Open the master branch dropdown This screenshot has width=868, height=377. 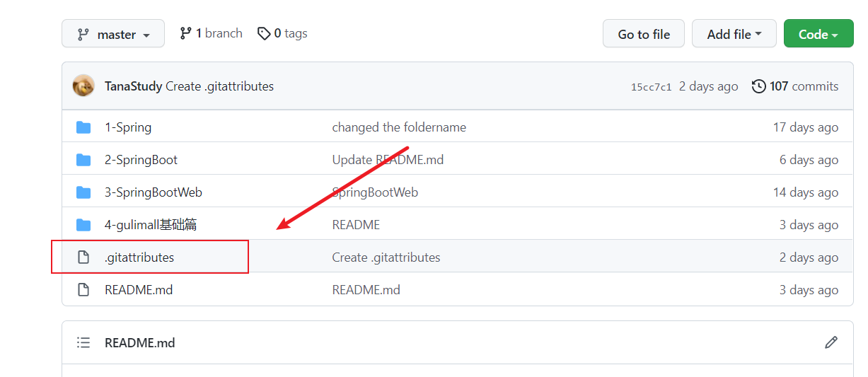[x=113, y=34]
